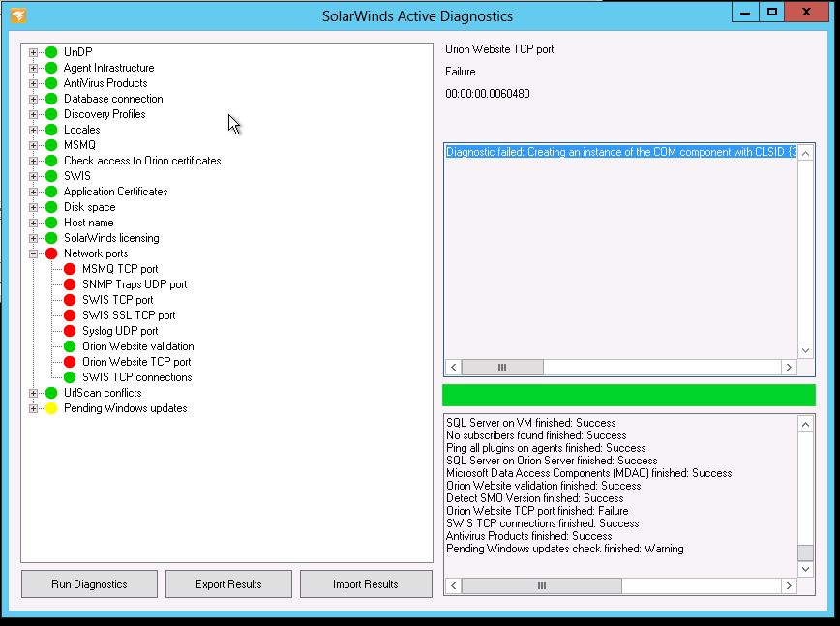Expand the Agent Infrastructure node
840x626 pixels.
pos(33,68)
